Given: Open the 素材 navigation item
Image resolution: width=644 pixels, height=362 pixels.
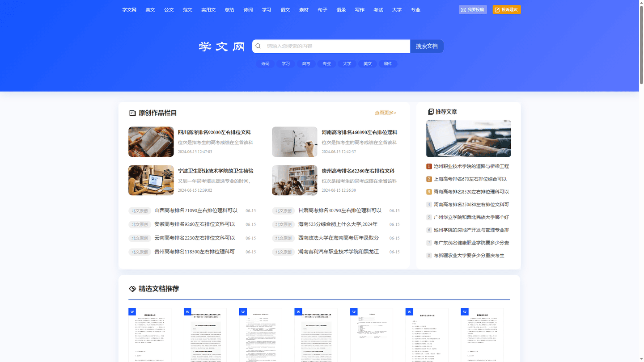Looking at the screenshot, I should (x=304, y=10).
